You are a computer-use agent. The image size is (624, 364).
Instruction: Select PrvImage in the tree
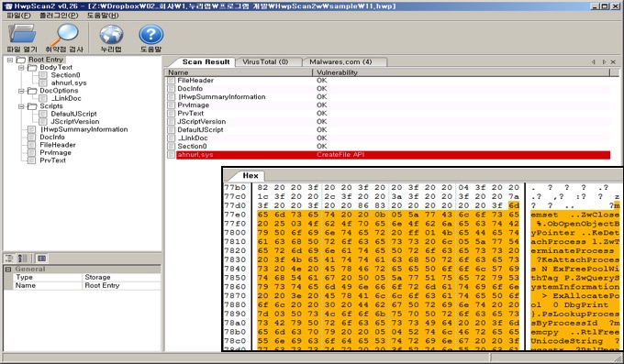(x=55, y=153)
